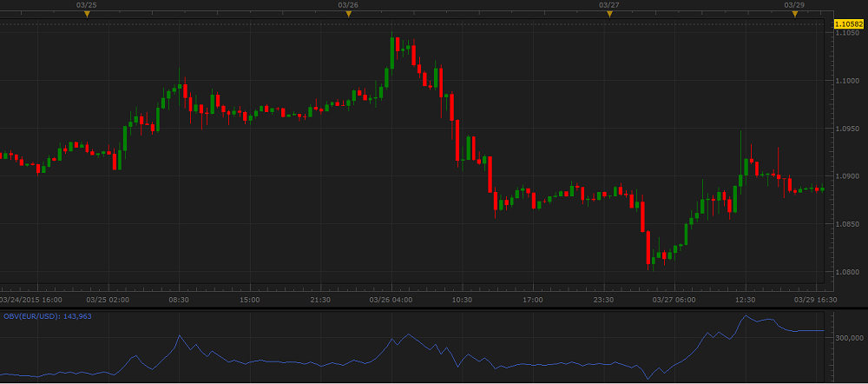Click the 1.0800 price axis label
Viewport: 868px width, 384px height.
point(848,272)
